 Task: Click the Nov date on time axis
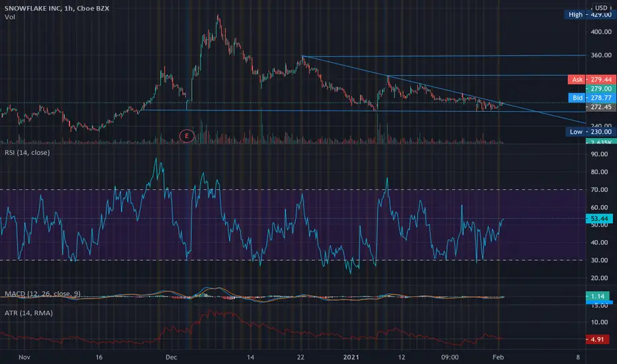tap(24, 357)
